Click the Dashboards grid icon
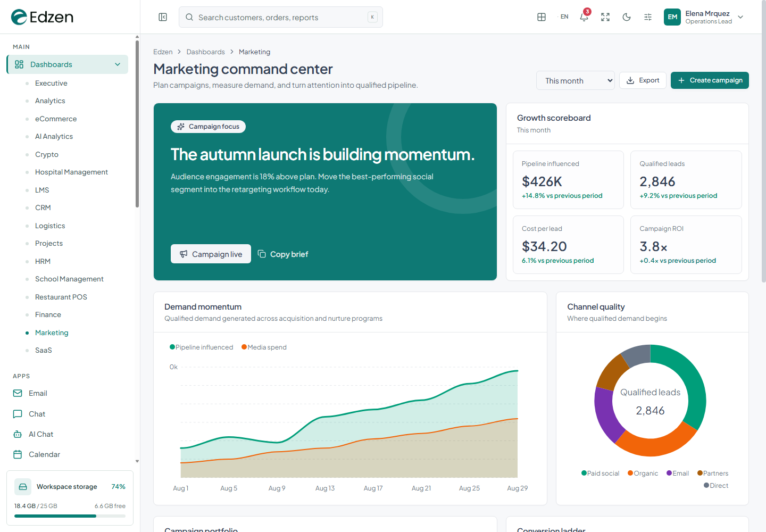The height and width of the screenshot is (532, 766). 19,64
